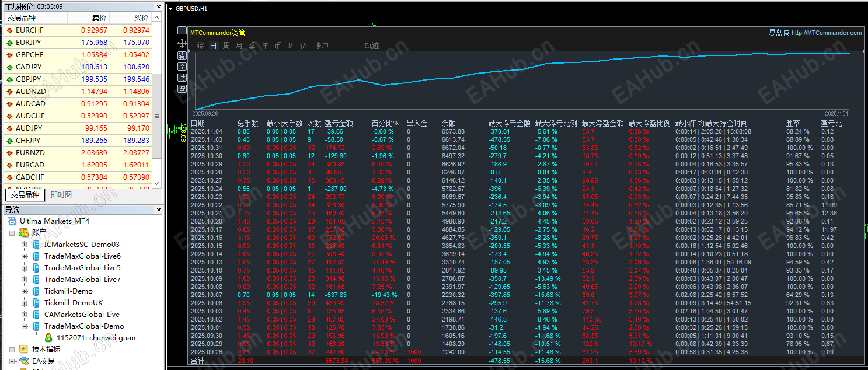Click the down arrow icon beside EURCHF
868x370 pixels.
(x=10, y=30)
